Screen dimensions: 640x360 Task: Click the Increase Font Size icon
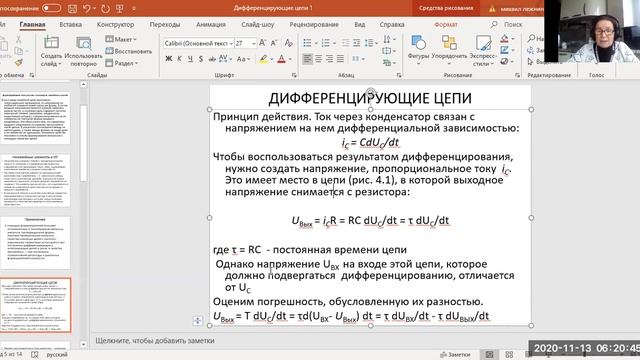263,43
